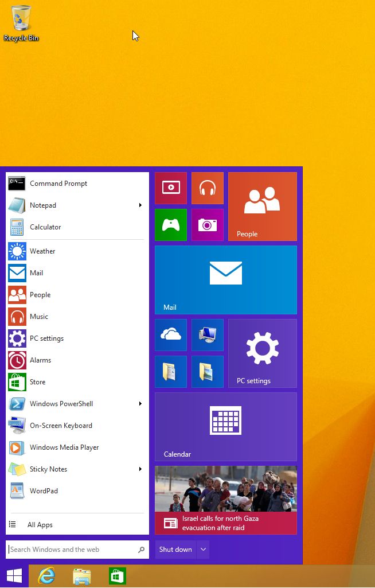The width and height of the screenshot is (375, 588).
Task: Open Notepad from the app list
Action: [76, 205]
